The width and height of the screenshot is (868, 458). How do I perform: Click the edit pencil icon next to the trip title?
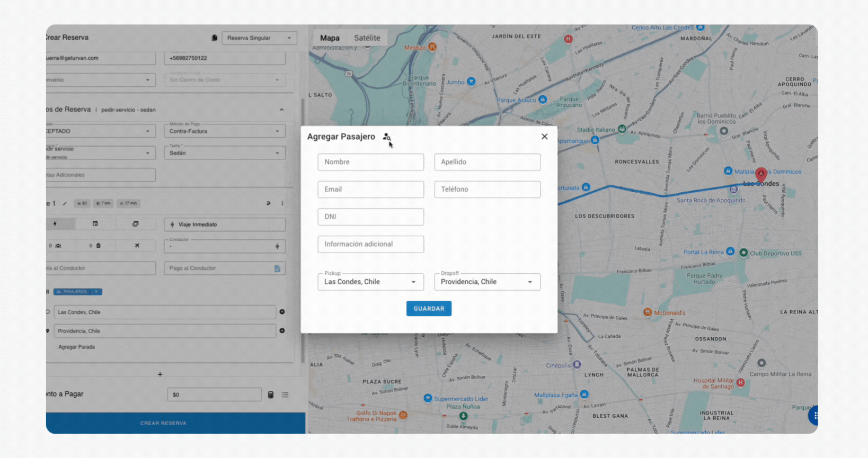[x=65, y=203]
